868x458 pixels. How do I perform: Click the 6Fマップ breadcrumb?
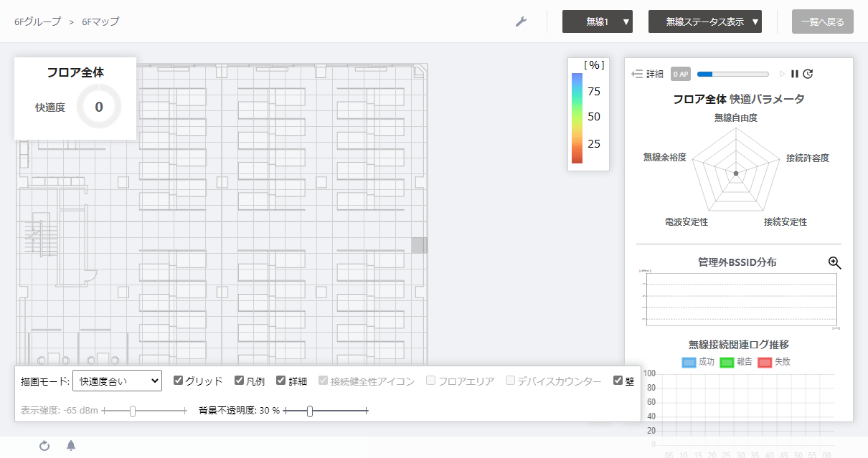click(x=100, y=22)
